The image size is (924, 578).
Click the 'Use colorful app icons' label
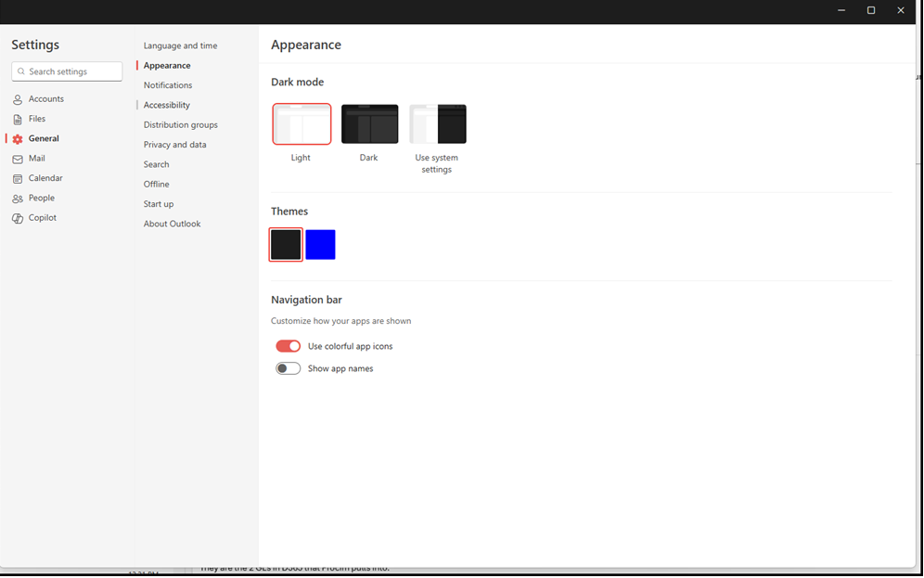point(350,346)
